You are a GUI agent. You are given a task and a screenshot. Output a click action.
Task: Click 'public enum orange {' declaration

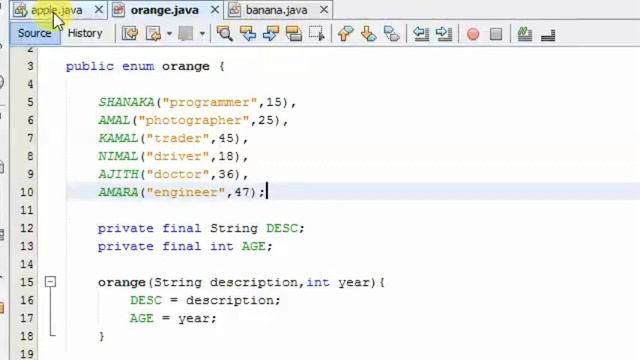(x=145, y=67)
